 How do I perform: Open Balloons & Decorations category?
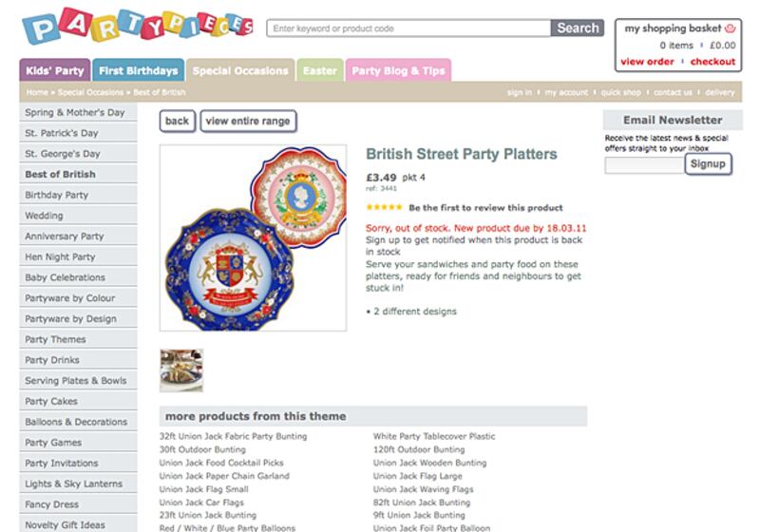coord(76,422)
